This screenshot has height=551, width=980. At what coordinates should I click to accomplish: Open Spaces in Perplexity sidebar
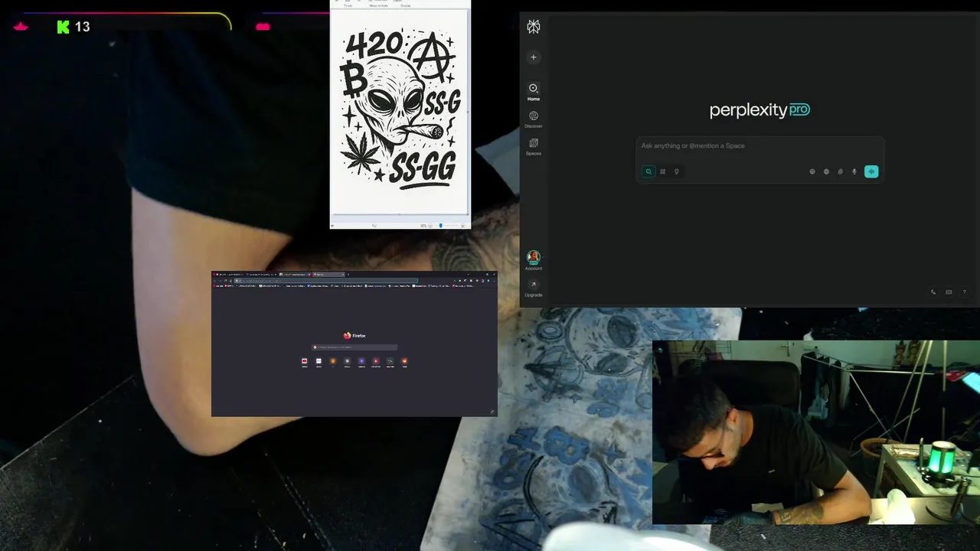click(534, 147)
